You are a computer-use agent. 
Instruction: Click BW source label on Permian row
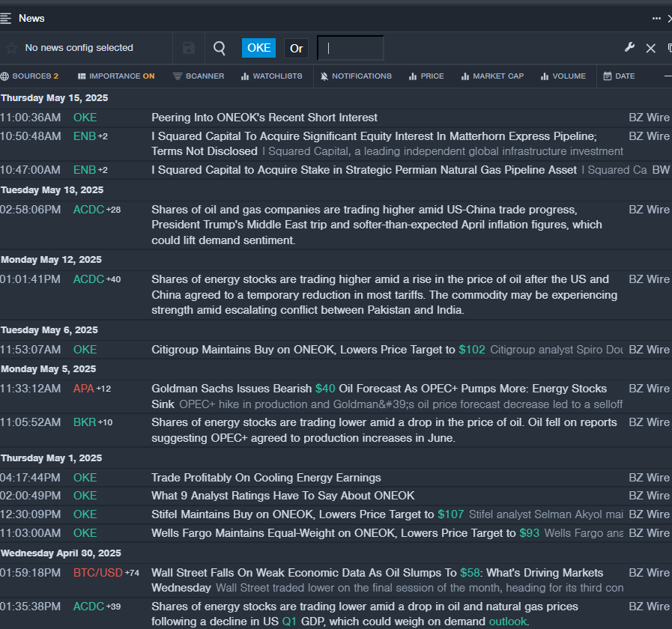[661, 170]
